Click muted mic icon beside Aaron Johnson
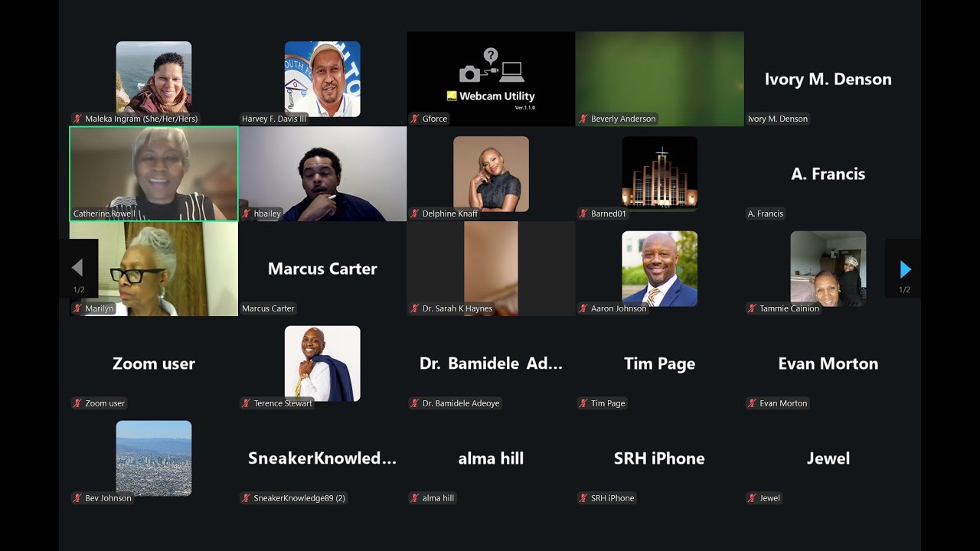Viewport: 980px width, 551px height. [583, 308]
